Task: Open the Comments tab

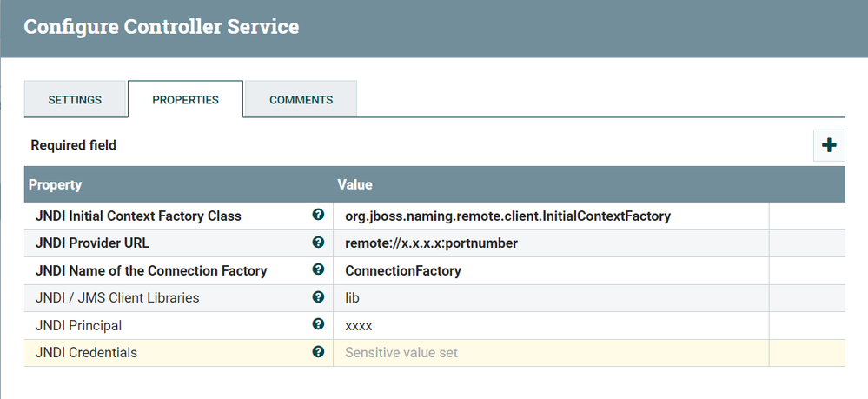Action: (301, 100)
